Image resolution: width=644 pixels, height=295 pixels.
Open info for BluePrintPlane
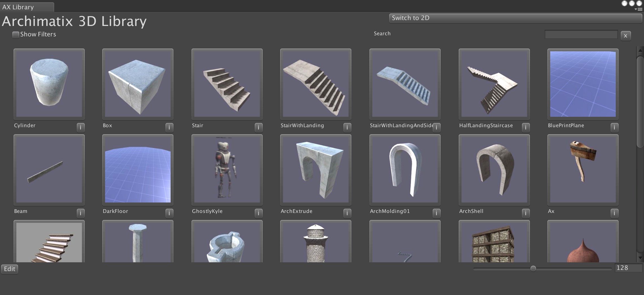point(615,127)
